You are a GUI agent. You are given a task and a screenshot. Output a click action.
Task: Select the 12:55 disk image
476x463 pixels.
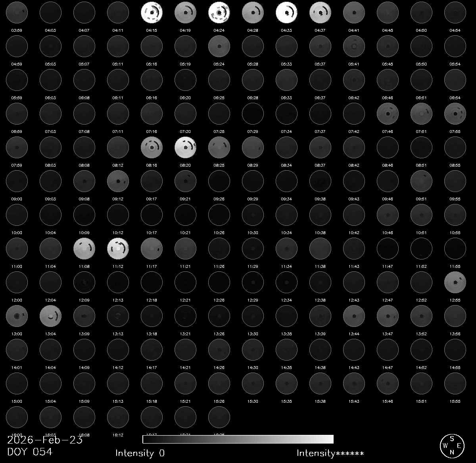coord(455,282)
